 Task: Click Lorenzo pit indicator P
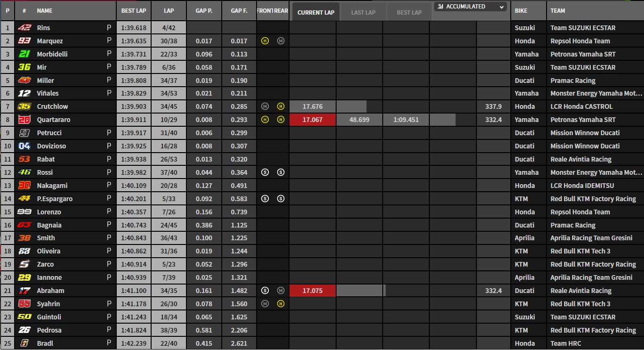[x=109, y=212]
